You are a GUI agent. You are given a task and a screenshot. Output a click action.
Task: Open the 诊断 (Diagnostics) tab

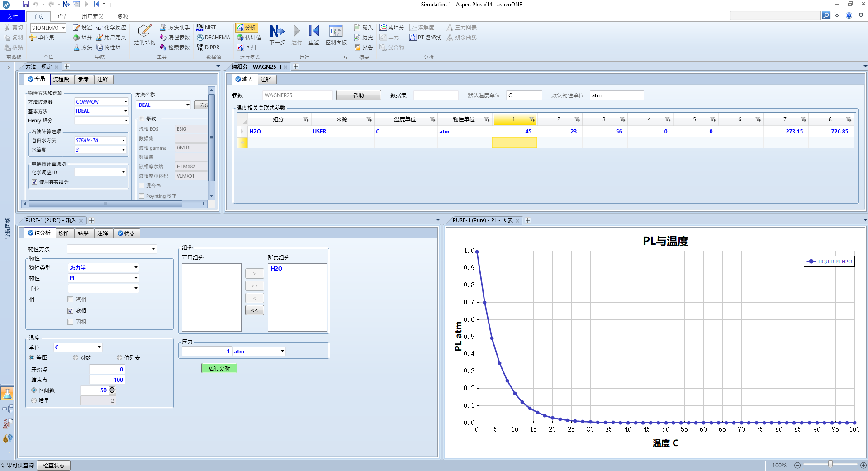coord(64,233)
